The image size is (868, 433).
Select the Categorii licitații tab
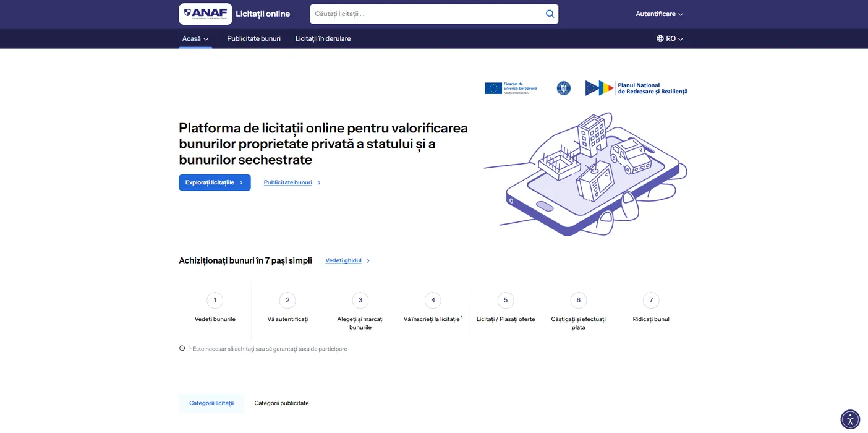[x=211, y=403]
